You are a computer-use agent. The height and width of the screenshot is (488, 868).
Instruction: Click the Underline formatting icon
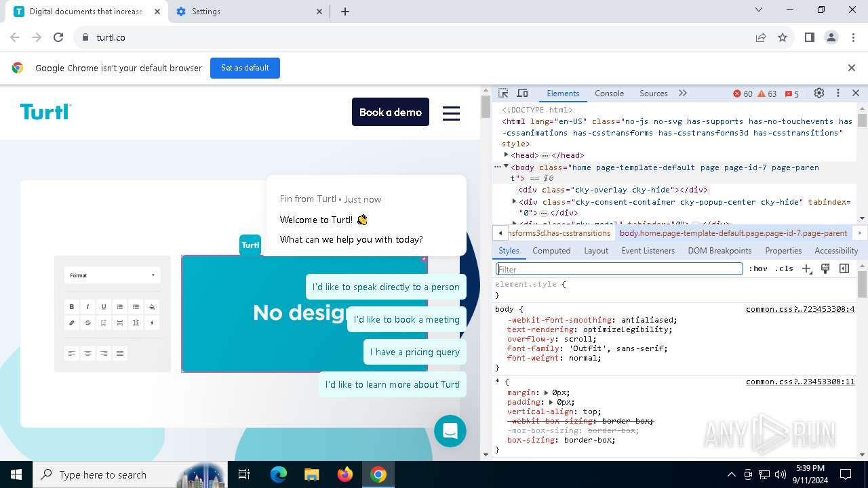point(104,306)
